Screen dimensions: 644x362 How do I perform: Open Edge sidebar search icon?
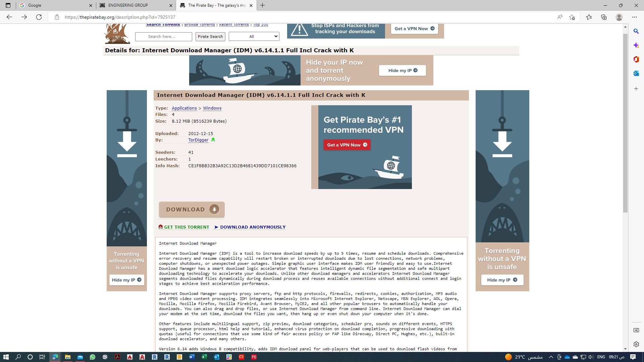tap(636, 31)
